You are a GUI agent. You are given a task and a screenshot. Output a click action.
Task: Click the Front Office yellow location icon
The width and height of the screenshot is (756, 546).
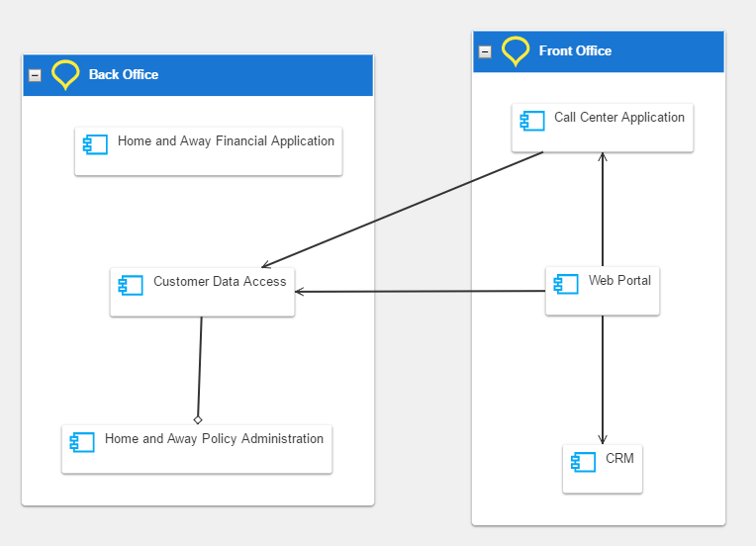point(516,51)
